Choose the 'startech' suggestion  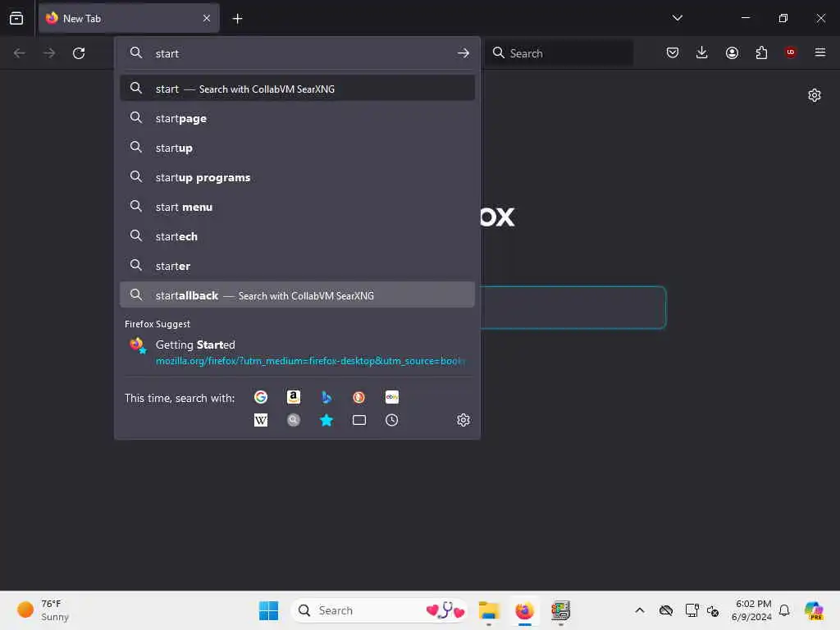[297, 236]
